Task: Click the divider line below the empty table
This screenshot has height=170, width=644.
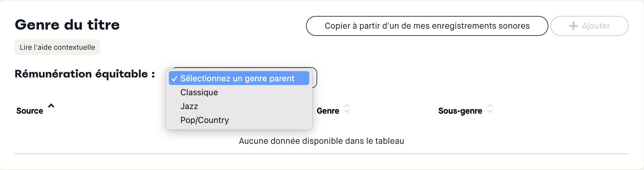Action: click(321, 154)
